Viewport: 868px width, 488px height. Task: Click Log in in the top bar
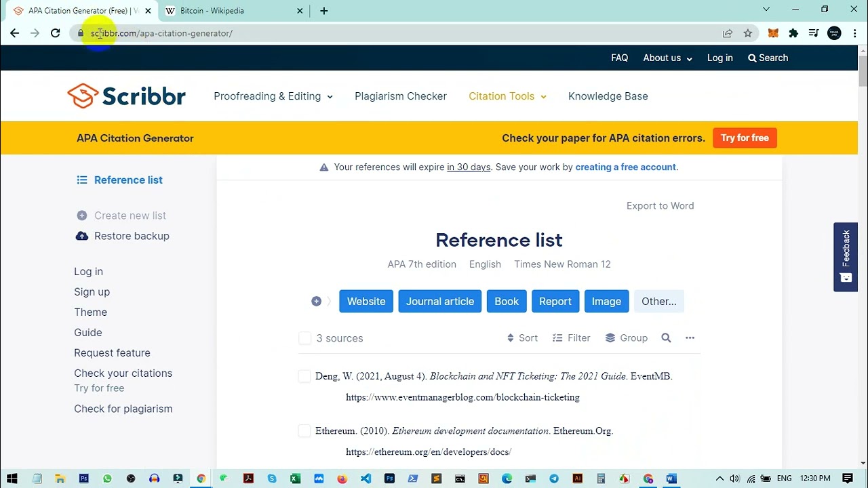tap(720, 58)
